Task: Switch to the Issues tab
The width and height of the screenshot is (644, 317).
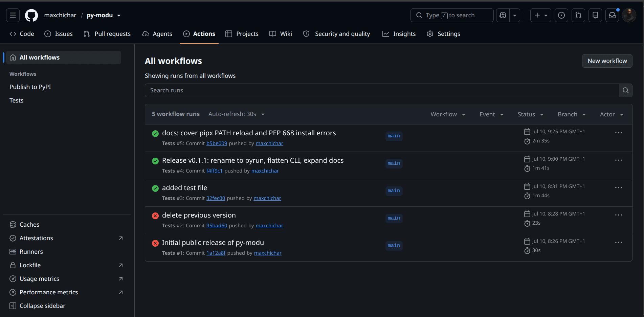Action: pos(59,34)
